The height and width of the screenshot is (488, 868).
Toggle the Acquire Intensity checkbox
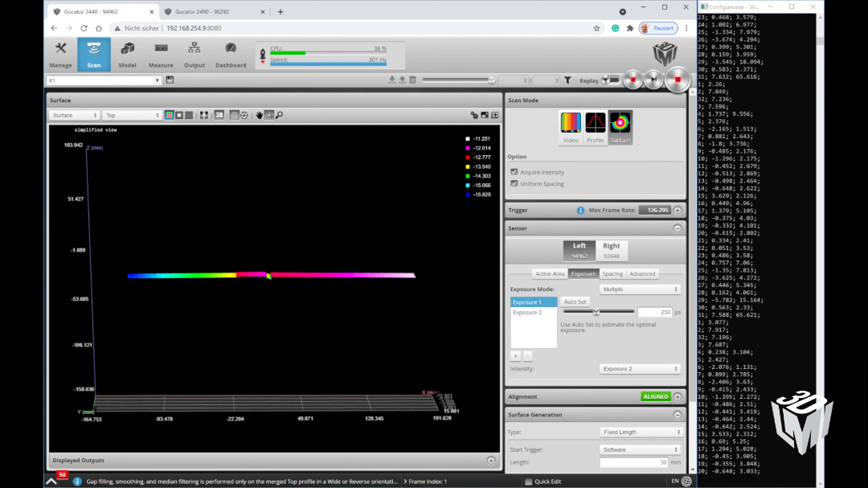point(514,172)
